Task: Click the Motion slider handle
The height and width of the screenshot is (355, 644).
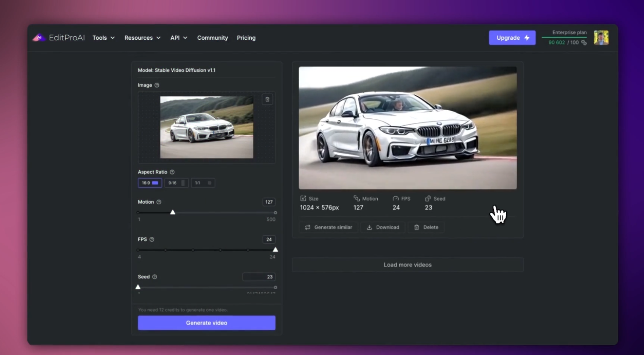Action: tap(173, 212)
